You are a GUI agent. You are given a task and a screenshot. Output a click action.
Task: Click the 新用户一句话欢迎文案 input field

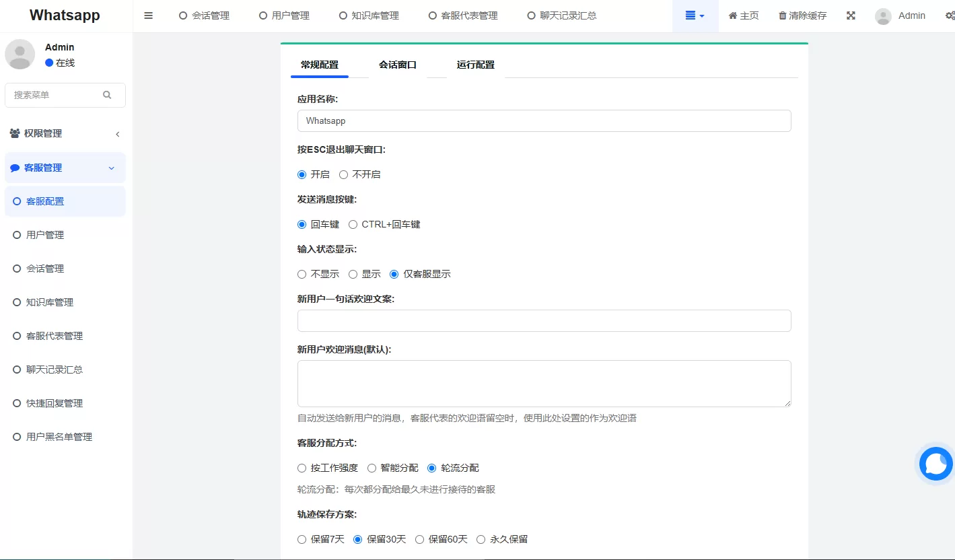(x=544, y=320)
